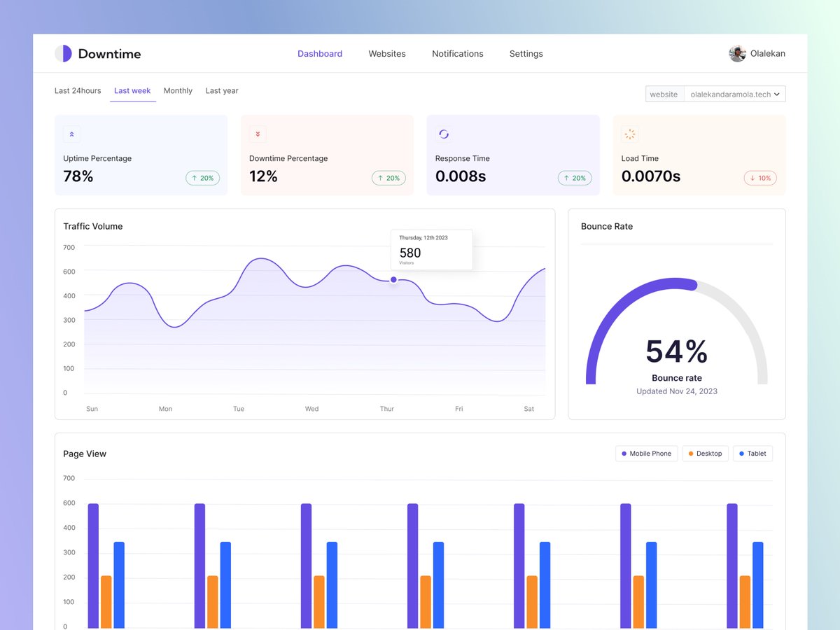Select the Last year filter
The image size is (840, 630).
[x=221, y=90]
